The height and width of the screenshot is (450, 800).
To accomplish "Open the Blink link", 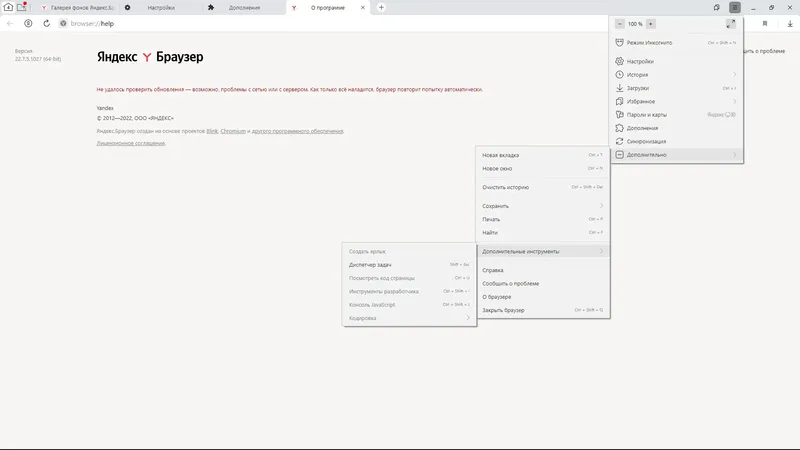I will click(212, 131).
